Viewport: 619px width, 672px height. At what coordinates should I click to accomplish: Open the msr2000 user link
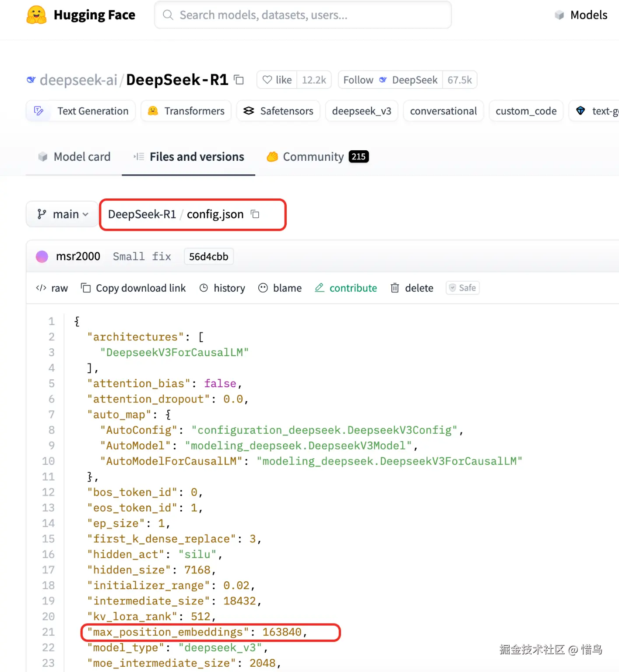78,256
